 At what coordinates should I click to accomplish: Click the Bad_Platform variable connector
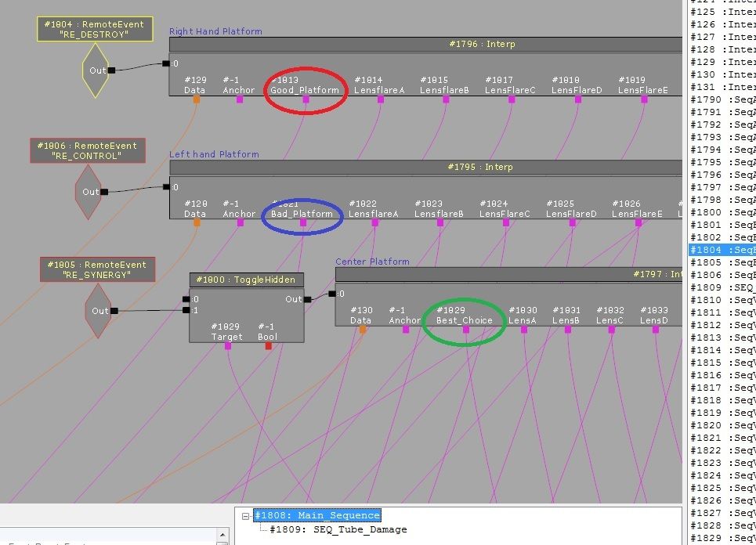[x=302, y=223]
